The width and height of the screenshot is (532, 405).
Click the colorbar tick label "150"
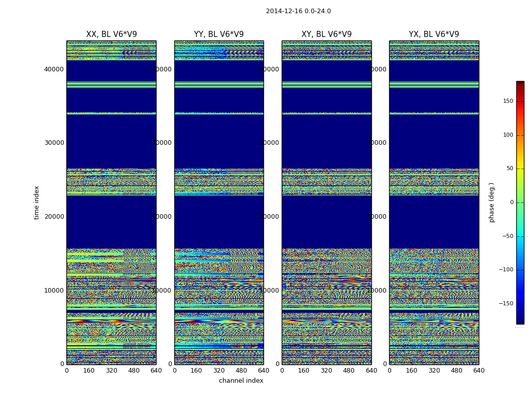coord(508,101)
